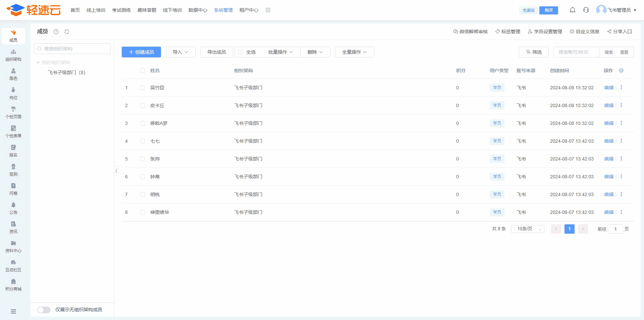Open more actions for 吴竹臣 row
This screenshot has height=320, width=644.
621,88
